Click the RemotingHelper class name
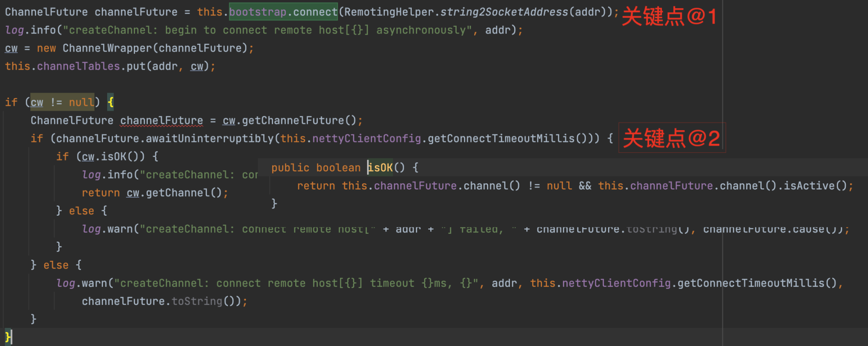868x346 pixels. pyautogui.click(x=389, y=12)
